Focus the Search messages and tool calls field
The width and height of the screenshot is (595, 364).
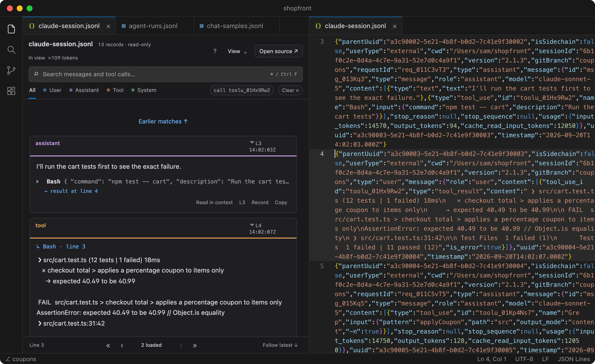point(165,74)
